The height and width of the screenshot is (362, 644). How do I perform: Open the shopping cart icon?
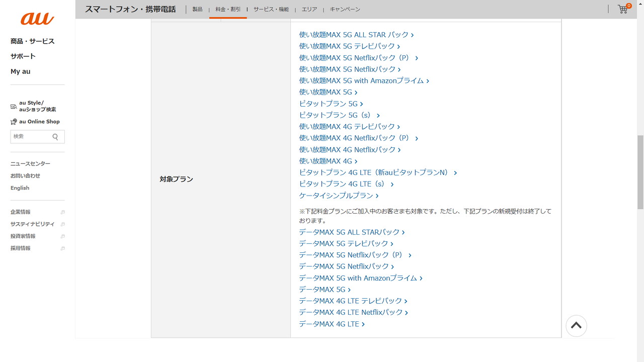point(623,9)
